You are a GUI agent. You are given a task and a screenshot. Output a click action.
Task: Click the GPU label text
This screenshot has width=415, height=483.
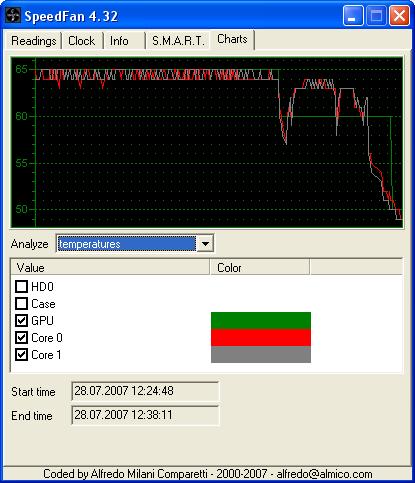(x=42, y=321)
